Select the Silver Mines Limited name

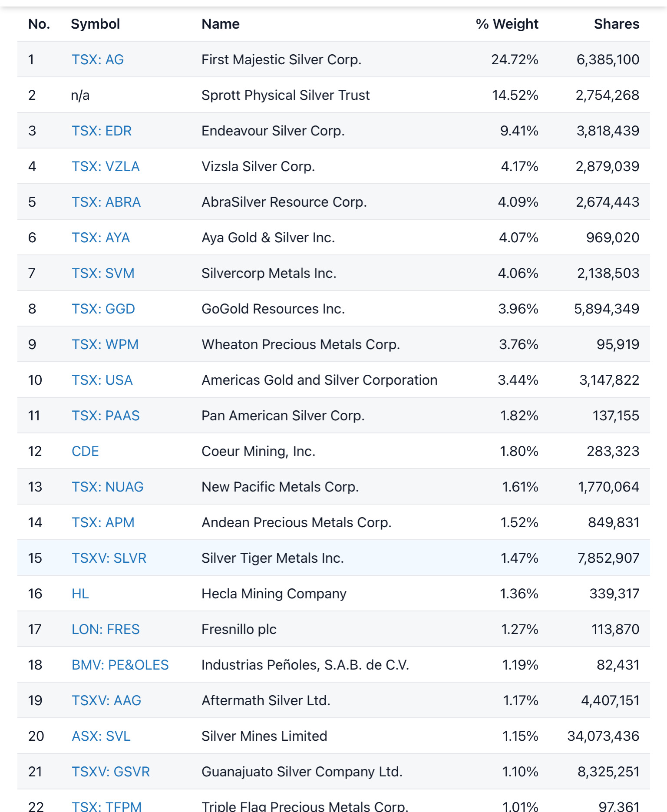click(x=264, y=736)
